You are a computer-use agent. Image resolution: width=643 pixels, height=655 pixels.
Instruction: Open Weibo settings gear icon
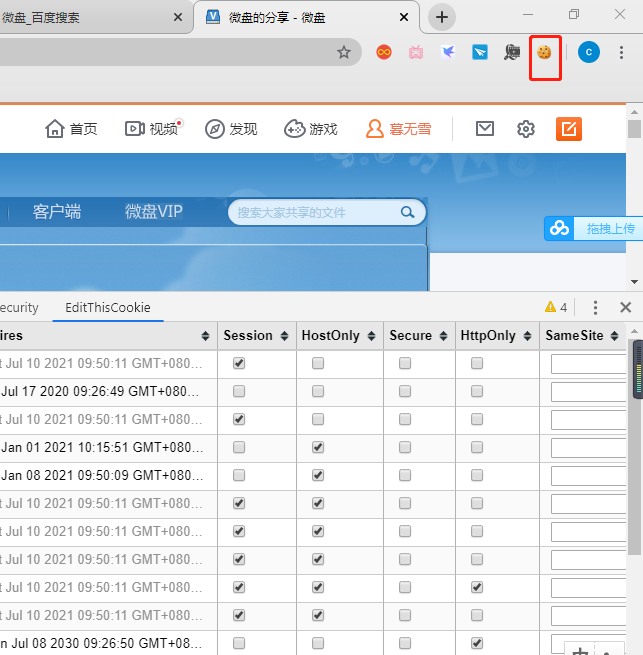[x=526, y=129]
